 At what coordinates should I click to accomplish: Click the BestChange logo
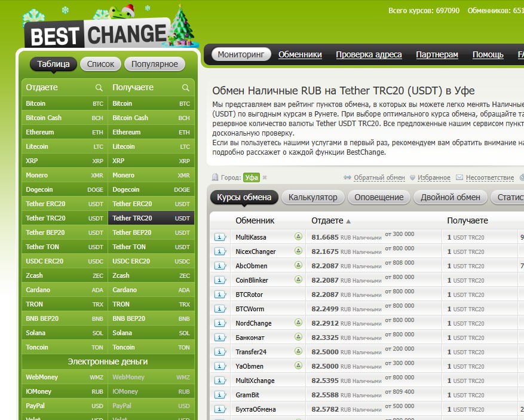pos(99,35)
